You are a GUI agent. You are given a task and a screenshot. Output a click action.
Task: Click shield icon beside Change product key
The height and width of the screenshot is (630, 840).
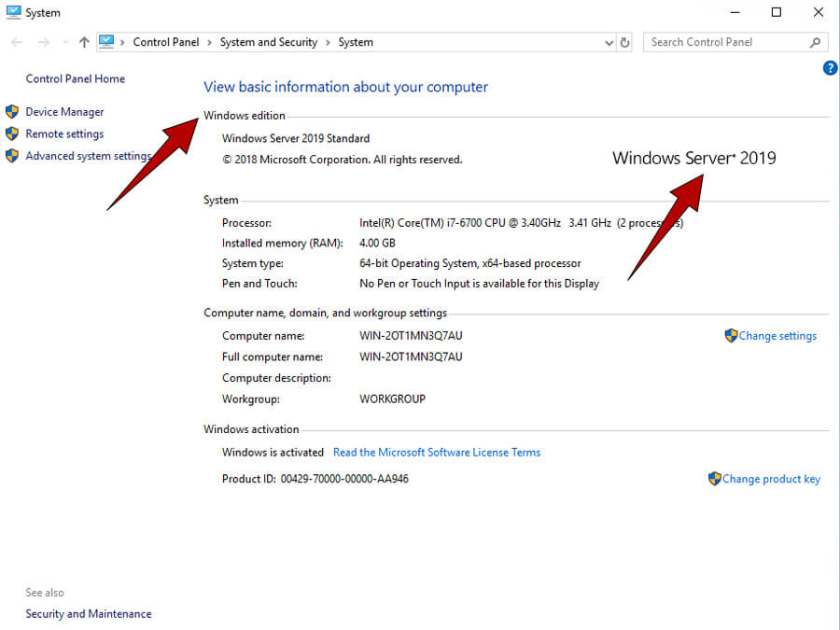(x=714, y=479)
